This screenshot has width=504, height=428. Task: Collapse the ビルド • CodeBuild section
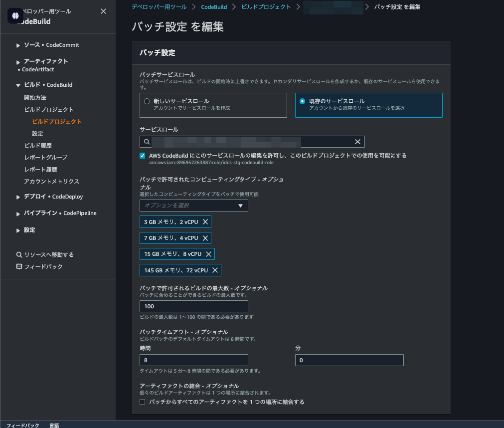(18, 85)
